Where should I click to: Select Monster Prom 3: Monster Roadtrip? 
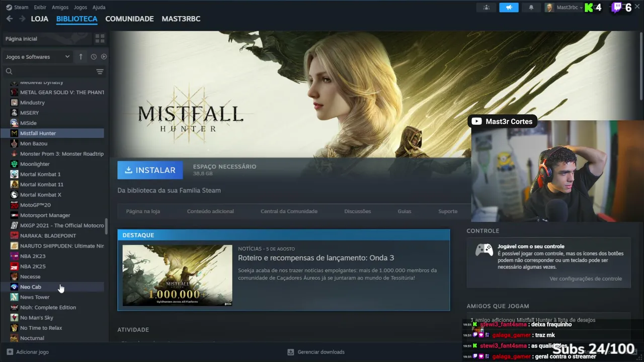(52, 154)
